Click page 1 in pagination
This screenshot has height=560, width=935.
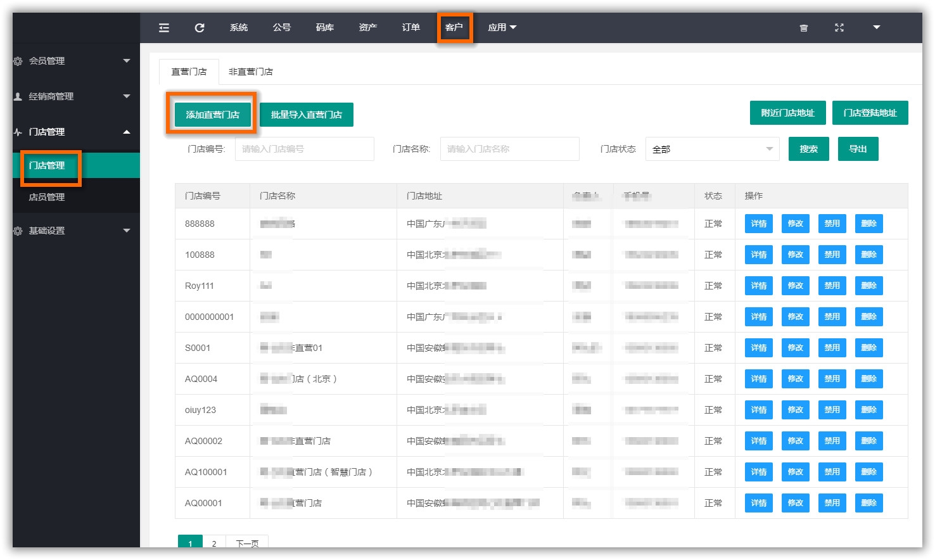[x=190, y=543]
